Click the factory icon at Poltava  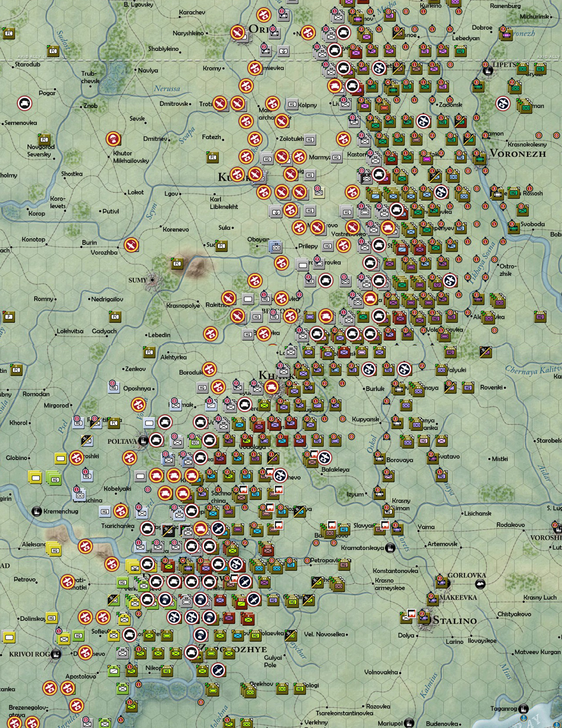click(143, 441)
